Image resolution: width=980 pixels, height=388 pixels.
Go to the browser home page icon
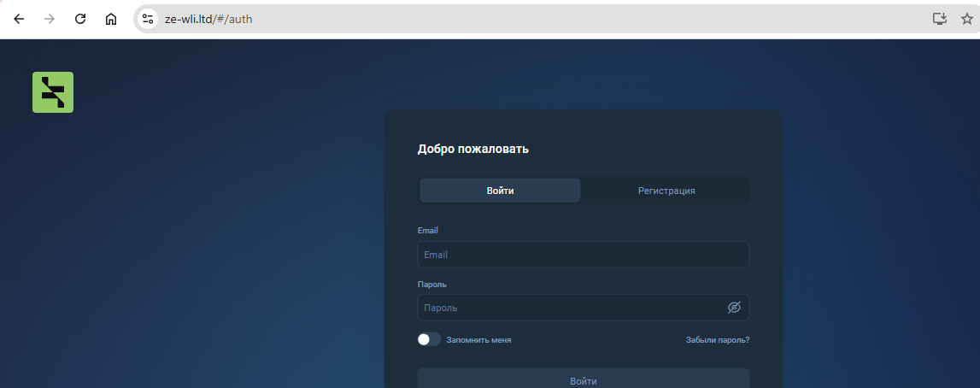(110, 19)
